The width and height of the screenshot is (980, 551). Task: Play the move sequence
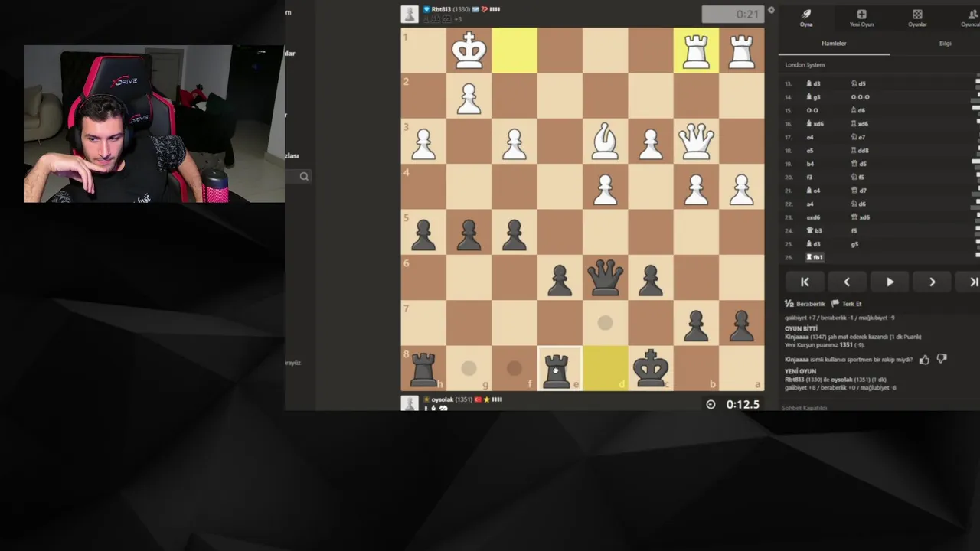pos(890,282)
